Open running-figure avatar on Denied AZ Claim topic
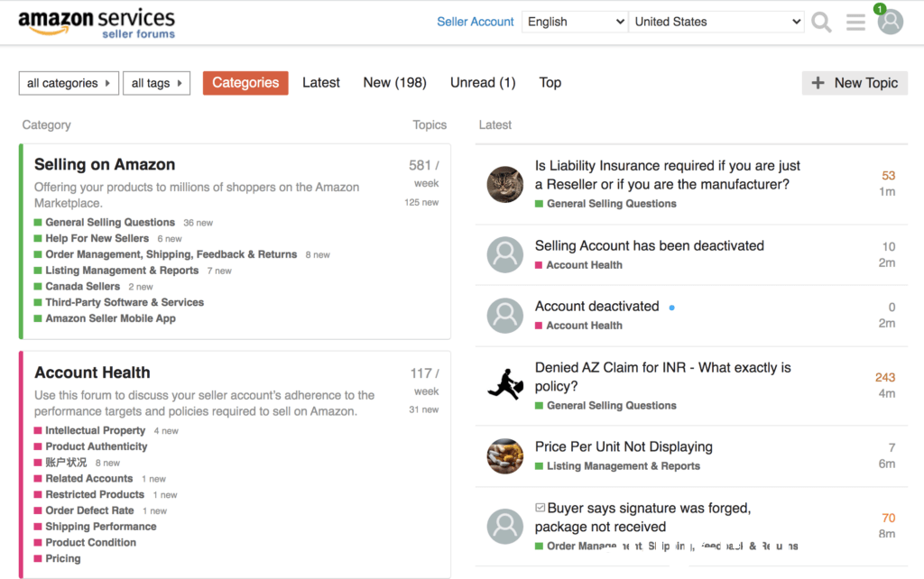The width and height of the screenshot is (924, 579). [505, 384]
